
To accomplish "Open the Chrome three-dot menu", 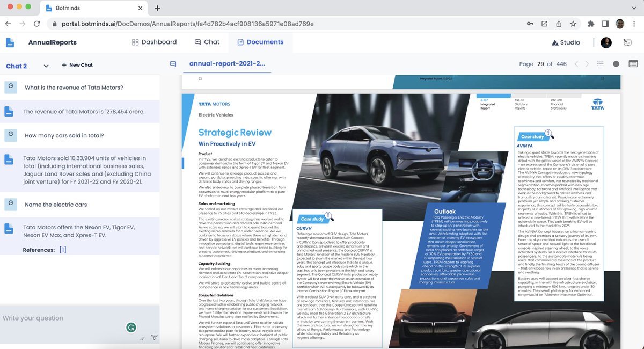I will pyautogui.click(x=634, y=24).
